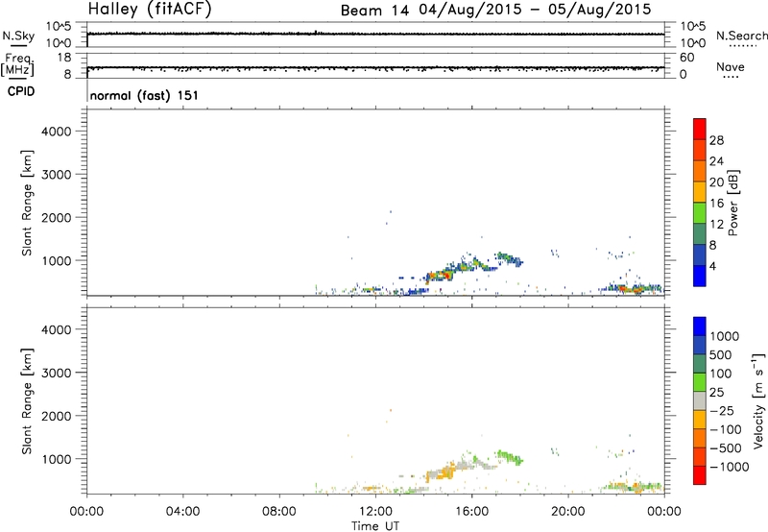Click the 'N.Search' legend label
Viewport: 768px width, 532px height.
coord(741,36)
